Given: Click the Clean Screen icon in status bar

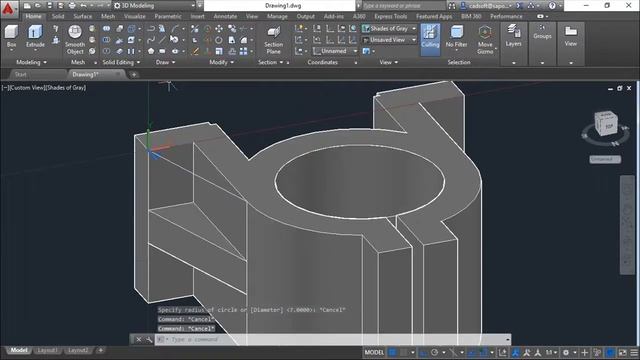Looking at the screenshot, I should click(622, 352).
